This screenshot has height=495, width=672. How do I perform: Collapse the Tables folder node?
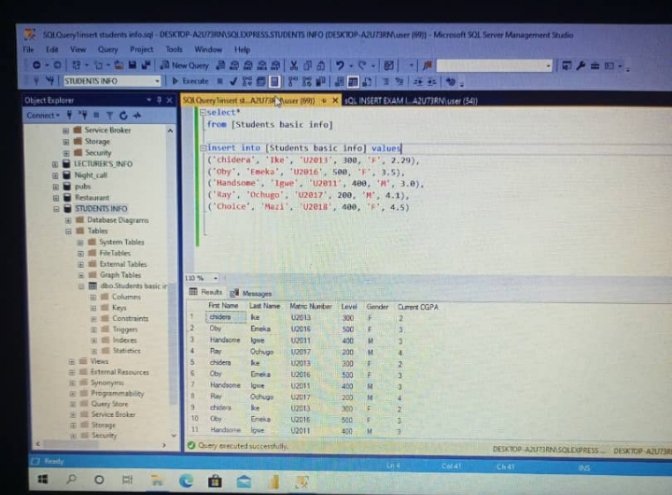tap(68, 231)
